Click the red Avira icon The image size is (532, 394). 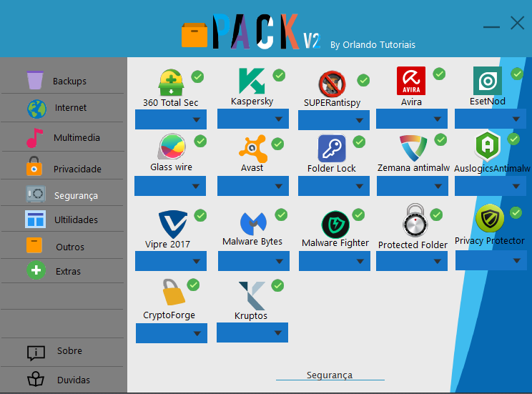pyautogui.click(x=411, y=81)
